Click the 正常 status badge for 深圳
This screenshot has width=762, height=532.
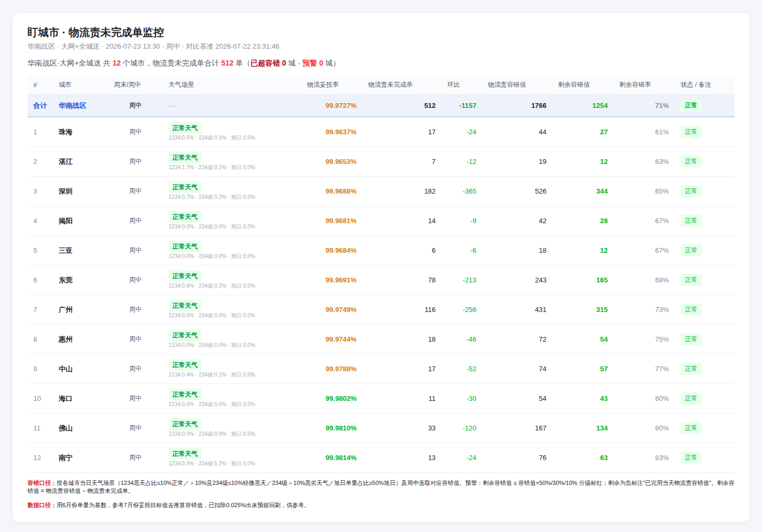tap(691, 191)
